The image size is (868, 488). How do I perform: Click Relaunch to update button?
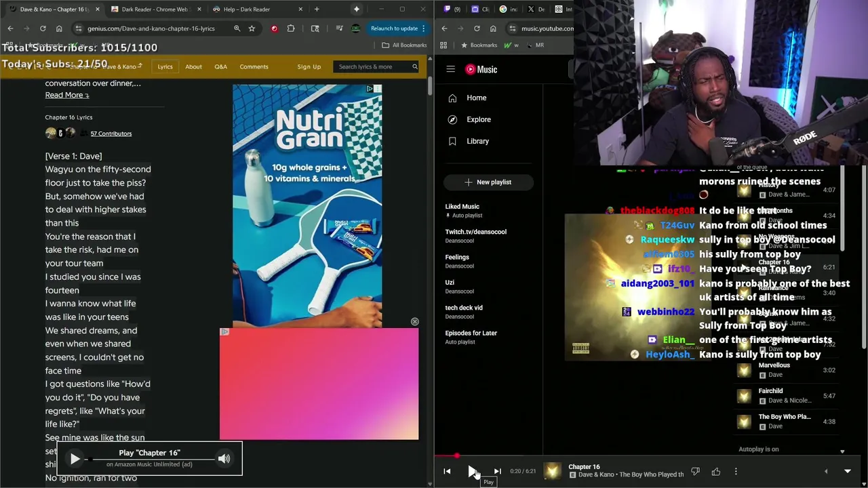pyautogui.click(x=398, y=28)
